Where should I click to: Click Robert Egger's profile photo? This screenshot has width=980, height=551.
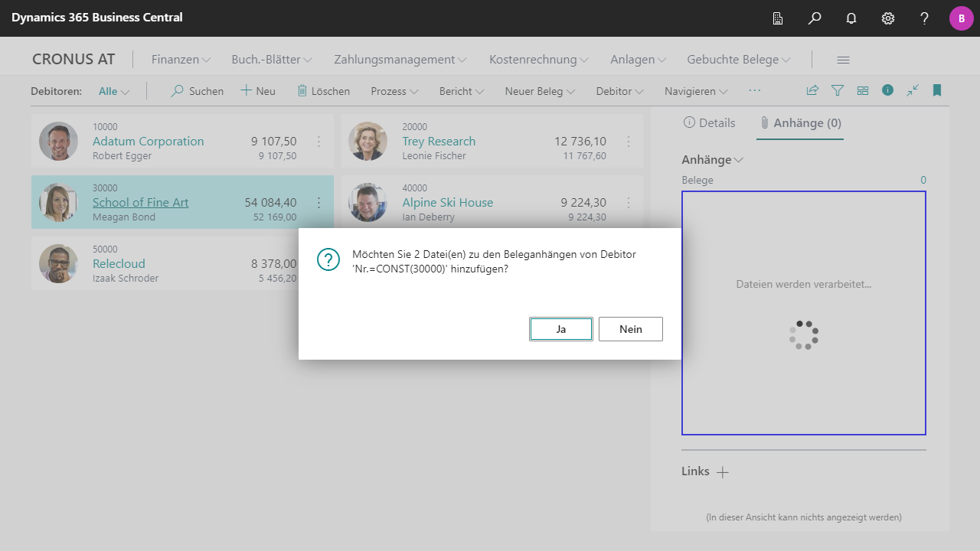pos(59,142)
